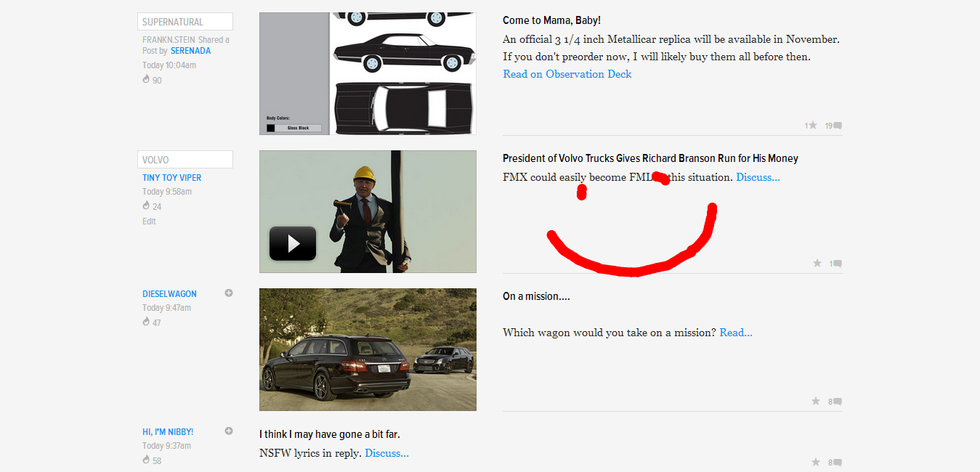Open headline On a mission....

pos(536,296)
